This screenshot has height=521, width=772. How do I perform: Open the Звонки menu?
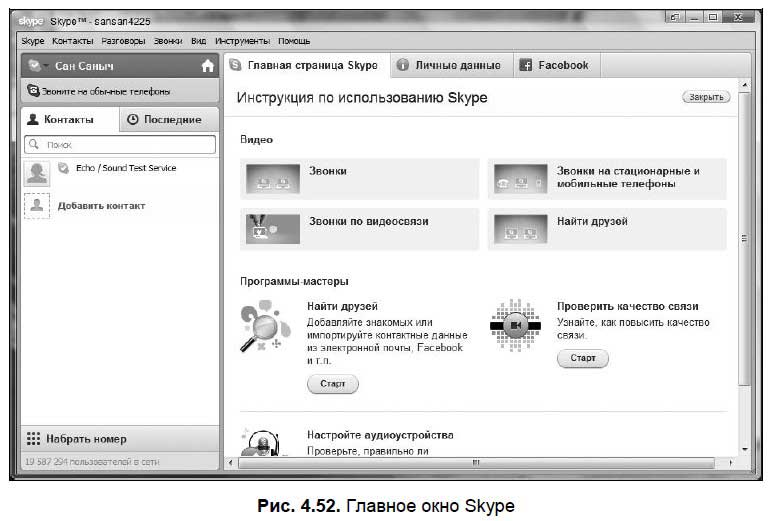[x=168, y=41]
